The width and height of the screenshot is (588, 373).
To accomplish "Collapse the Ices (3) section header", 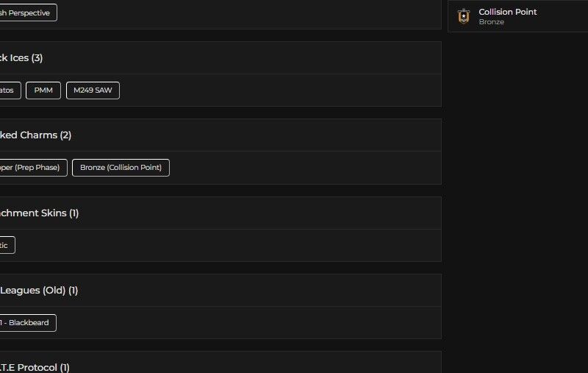I will pos(22,58).
